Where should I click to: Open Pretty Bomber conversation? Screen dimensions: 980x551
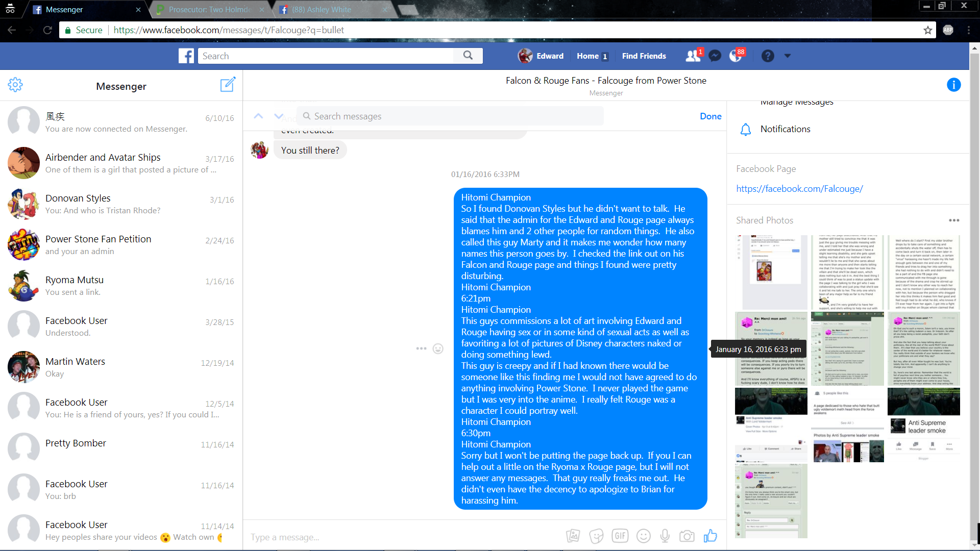coord(121,449)
